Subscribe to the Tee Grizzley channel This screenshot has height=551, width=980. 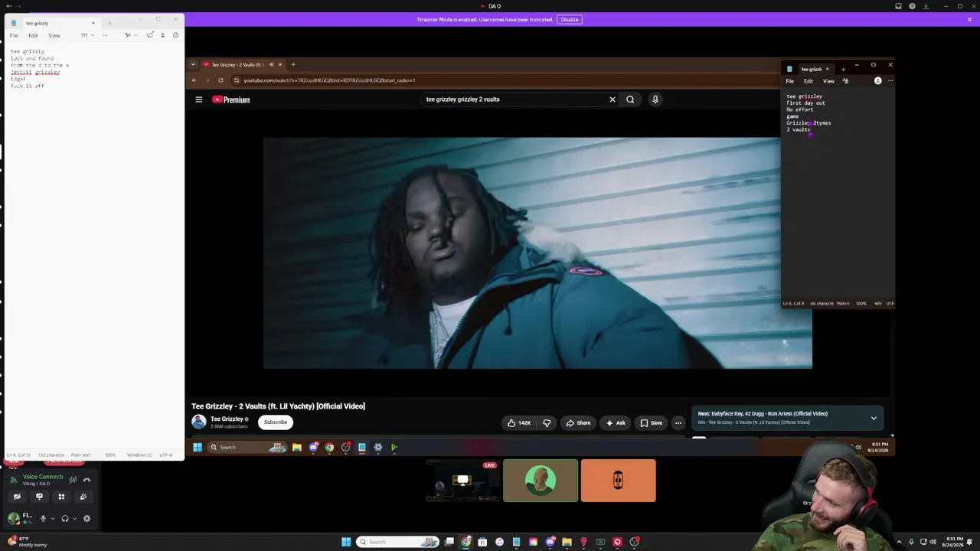tap(276, 422)
